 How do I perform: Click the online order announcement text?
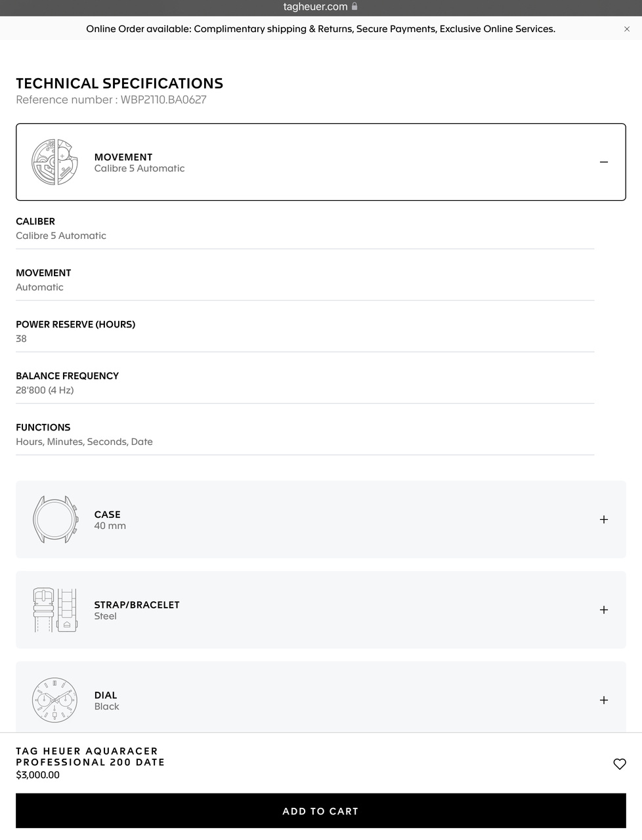point(320,29)
